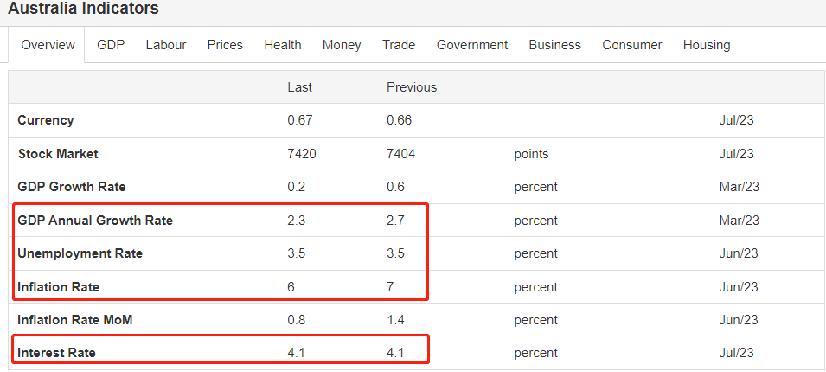The image size is (826, 372).
Task: Open the GDP Growth Rate link
Action: click(x=72, y=187)
